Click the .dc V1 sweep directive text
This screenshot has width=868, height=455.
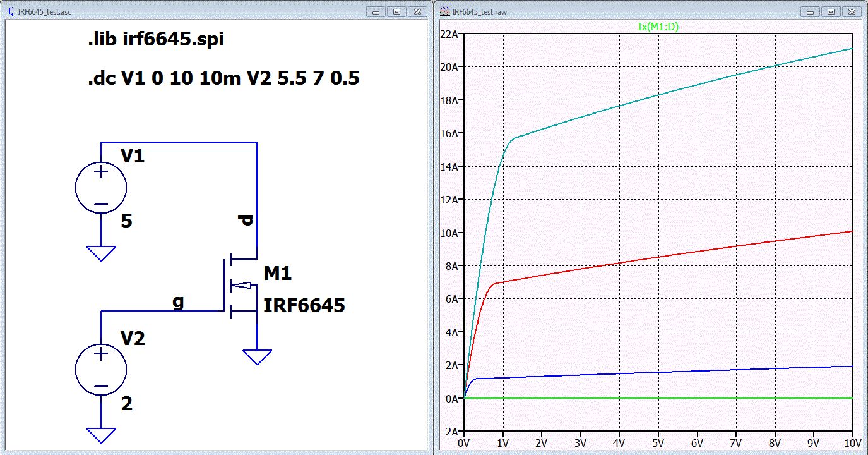coord(223,79)
